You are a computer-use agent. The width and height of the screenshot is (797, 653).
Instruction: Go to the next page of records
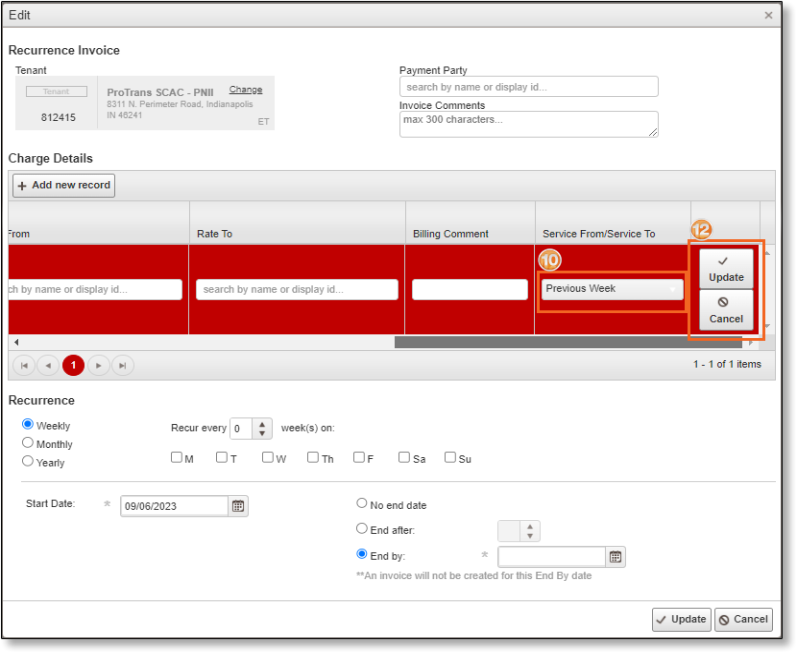pyautogui.click(x=98, y=366)
